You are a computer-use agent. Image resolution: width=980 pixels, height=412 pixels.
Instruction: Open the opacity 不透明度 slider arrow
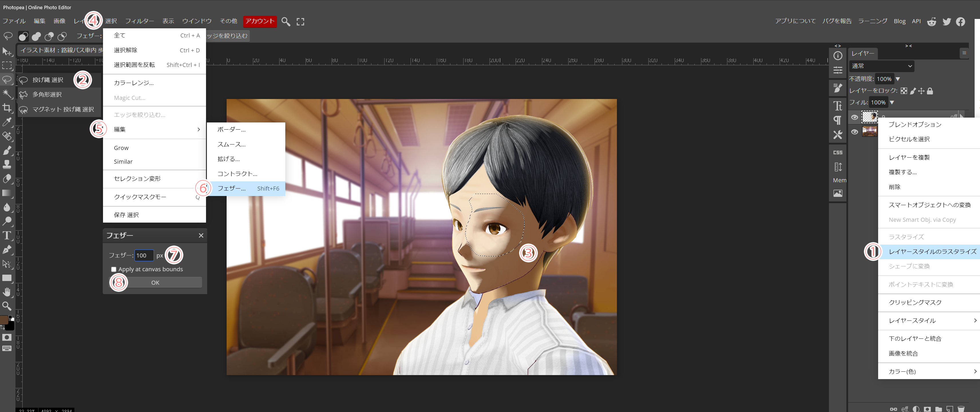tap(898, 79)
